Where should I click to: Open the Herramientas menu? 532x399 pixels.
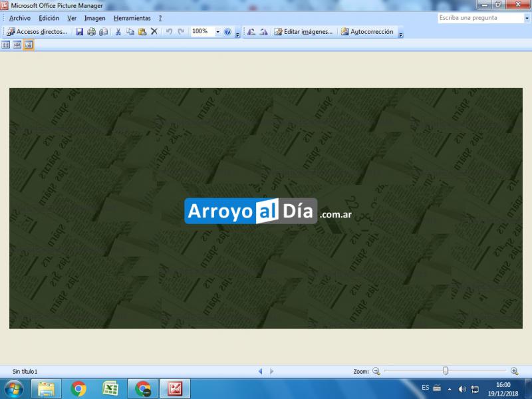[132, 19]
